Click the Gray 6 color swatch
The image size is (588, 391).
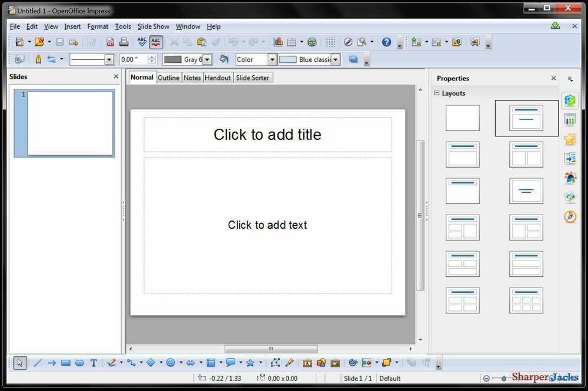(172, 59)
